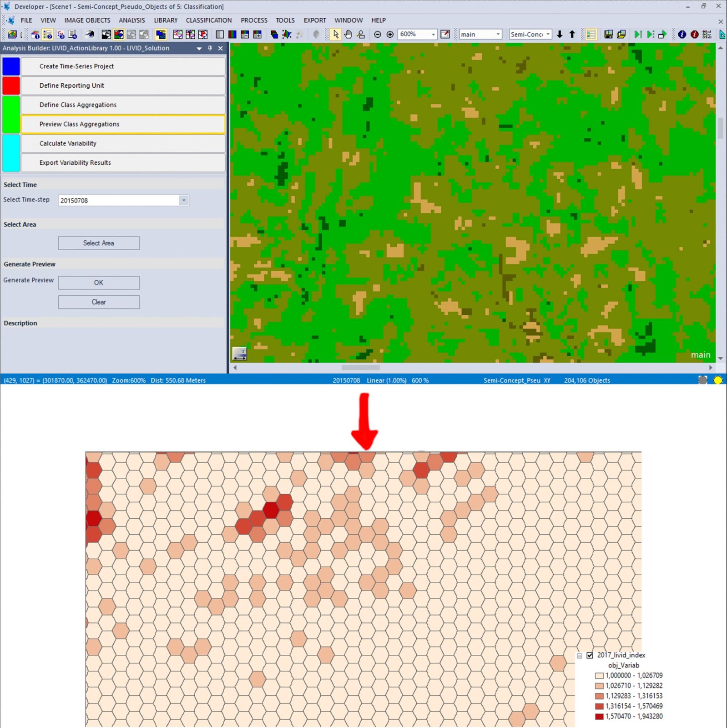727x728 pixels.
Task: Click the pixel/object view mode icon
Action: coord(161,35)
